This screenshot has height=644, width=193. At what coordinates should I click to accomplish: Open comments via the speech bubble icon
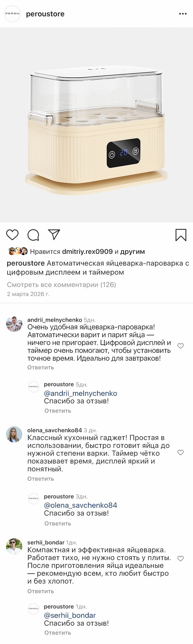coord(33,235)
